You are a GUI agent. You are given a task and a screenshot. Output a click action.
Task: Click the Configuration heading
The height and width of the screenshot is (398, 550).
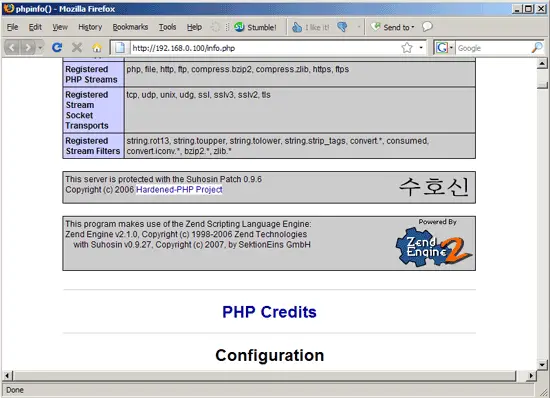point(269,355)
